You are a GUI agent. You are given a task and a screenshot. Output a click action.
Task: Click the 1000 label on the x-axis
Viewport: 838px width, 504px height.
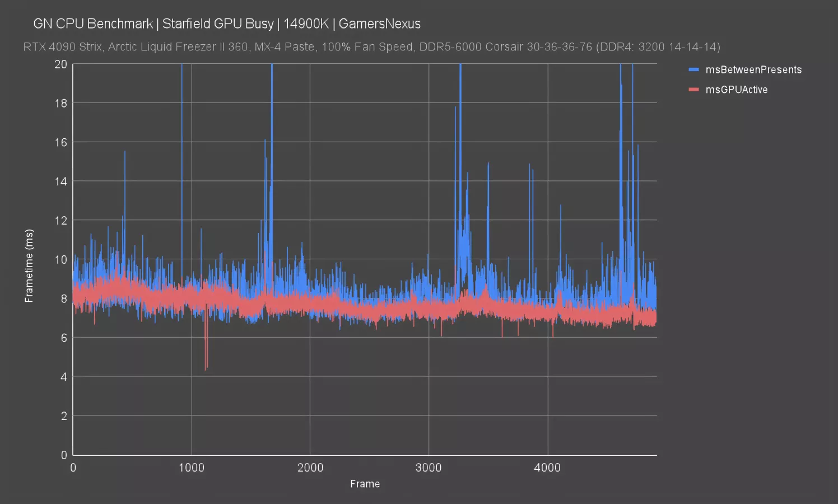click(192, 468)
